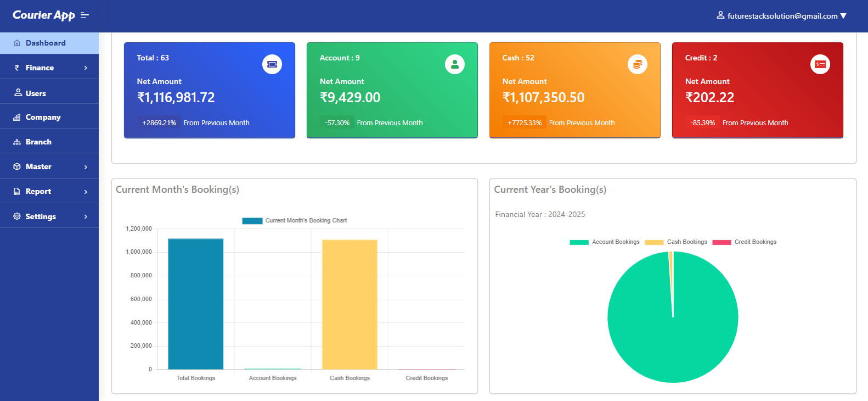Expand the Finance submenu chevron
868x401 pixels.
(x=86, y=68)
